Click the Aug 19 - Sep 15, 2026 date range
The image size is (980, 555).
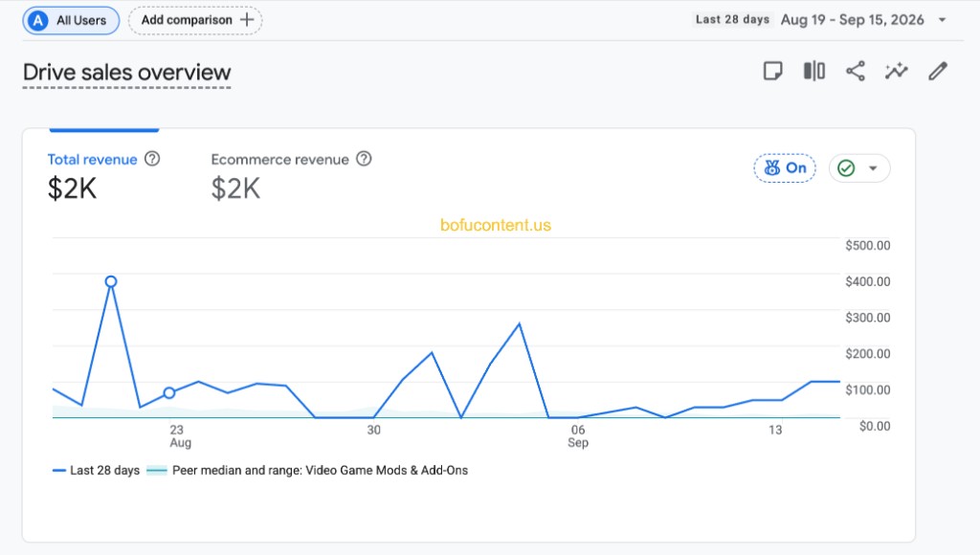852,20
